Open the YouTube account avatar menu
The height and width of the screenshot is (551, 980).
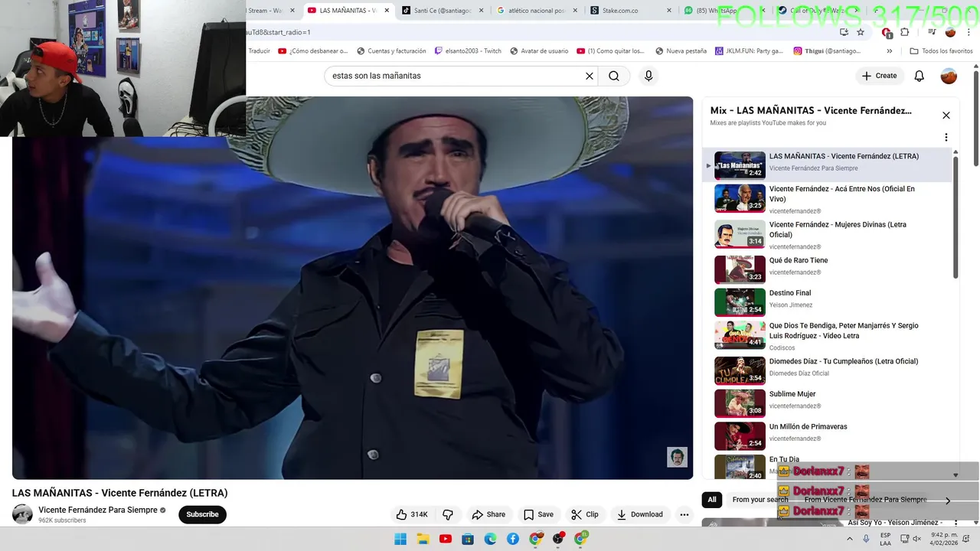(x=949, y=76)
